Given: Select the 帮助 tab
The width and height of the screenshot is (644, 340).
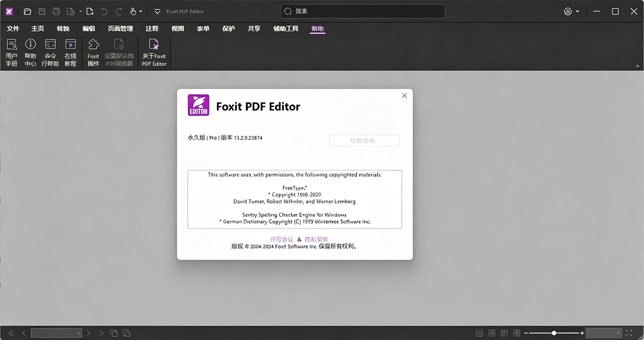Looking at the screenshot, I should tap(318, 28).
